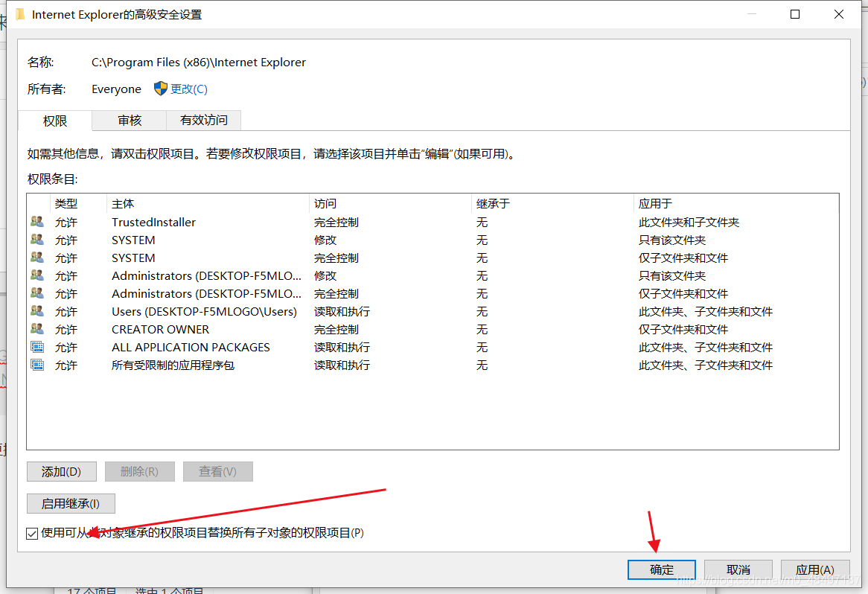Click 读取和执行 in the Users row
The image size is (868, 594).
pyautogui.click(x=342, y=312)
